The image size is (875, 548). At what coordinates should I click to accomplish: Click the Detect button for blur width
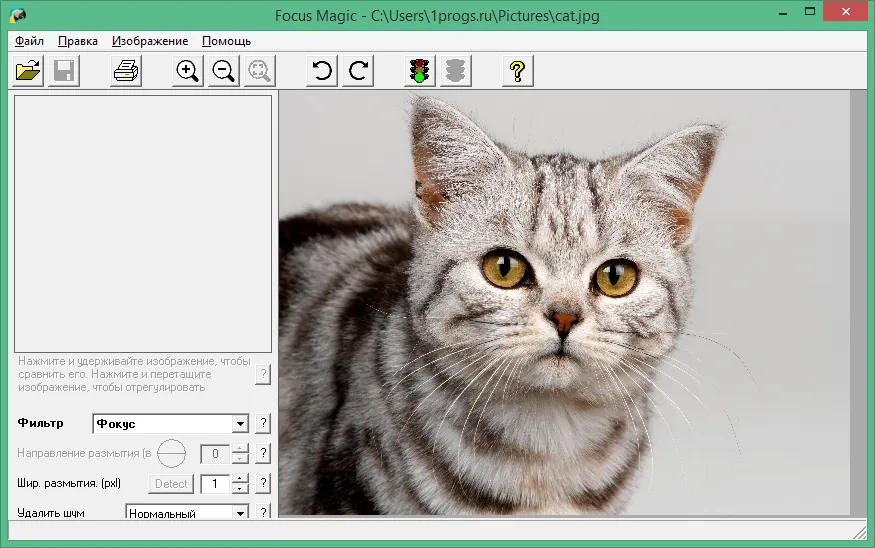coord(171,483)
